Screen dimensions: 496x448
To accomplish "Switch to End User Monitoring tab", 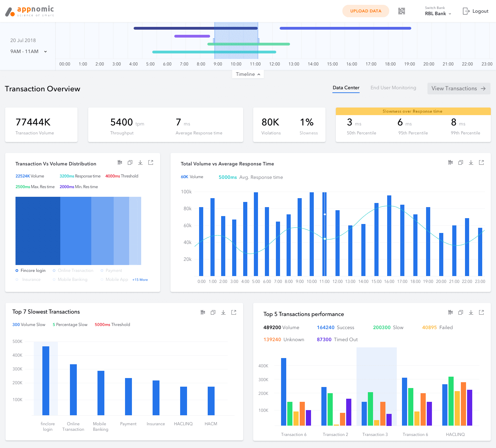I will pos(393,88).
